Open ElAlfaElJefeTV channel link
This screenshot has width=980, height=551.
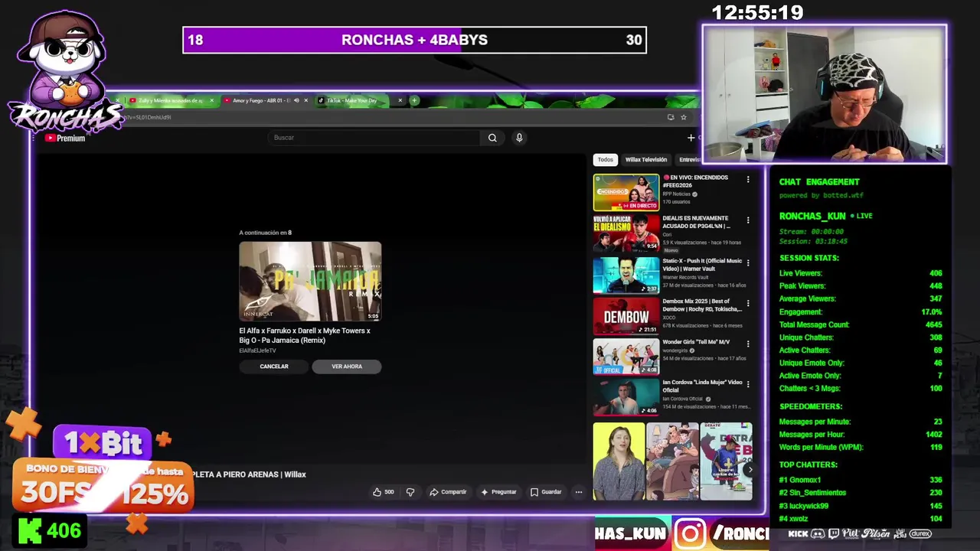coord(258,350)
